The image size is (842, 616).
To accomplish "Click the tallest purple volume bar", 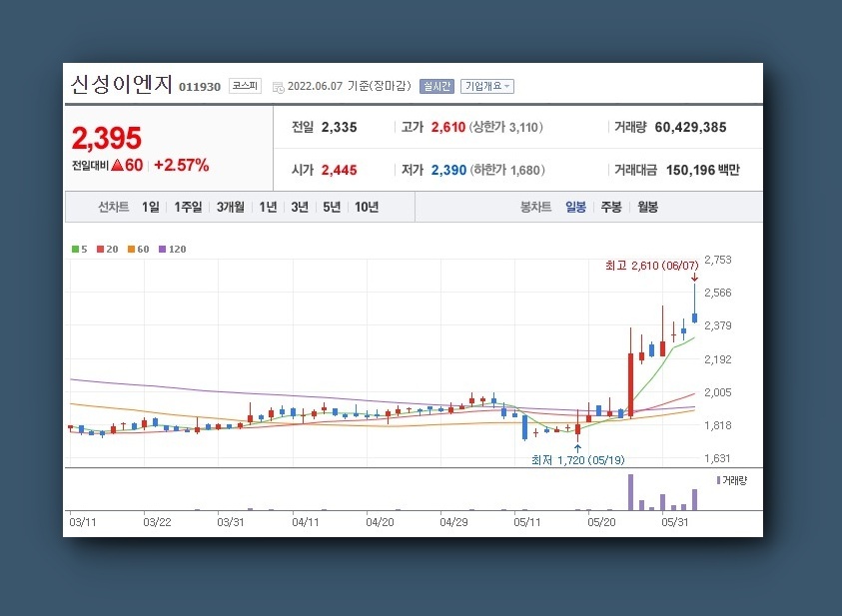I will (x=630, y=492).
